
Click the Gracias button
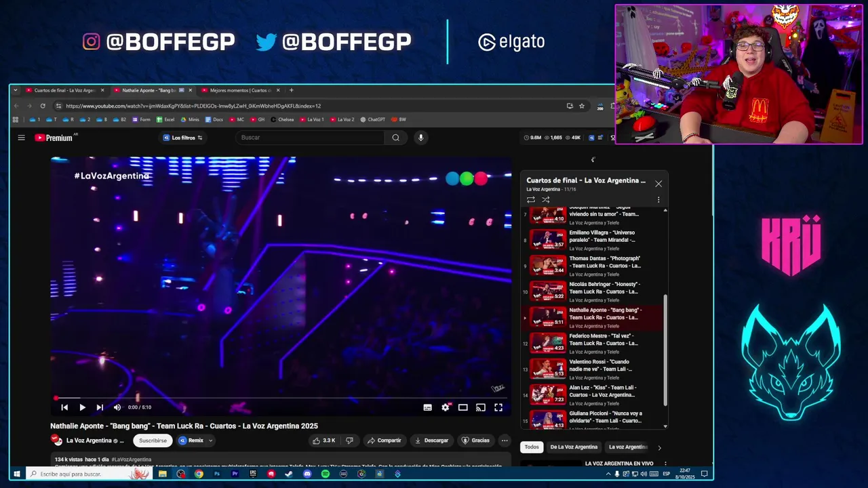(x=475, y=441)
